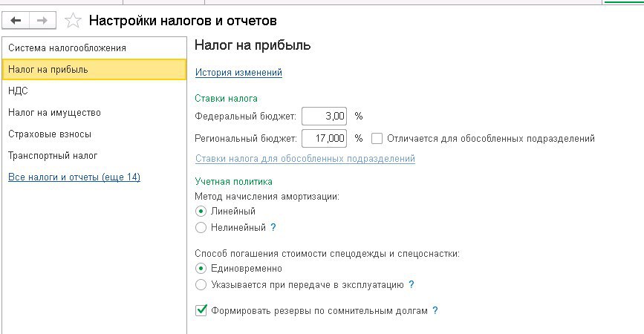This screenshot has height=334, width=644.
Task: Select Линейный amortization method
Action: point(201,212)
